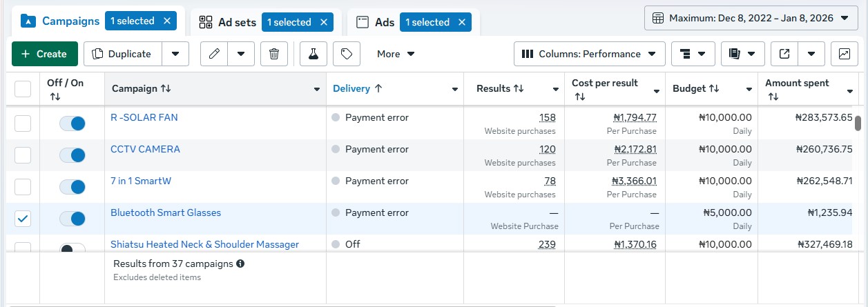Click the export share icon
This screenshot has height=307, width=868.
(x=784, y=54)
